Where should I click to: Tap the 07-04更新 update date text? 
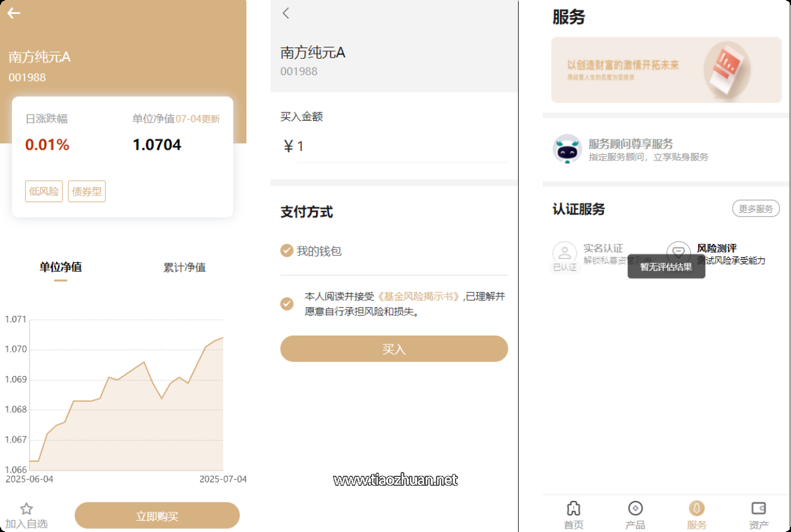[x=198, y=119]
